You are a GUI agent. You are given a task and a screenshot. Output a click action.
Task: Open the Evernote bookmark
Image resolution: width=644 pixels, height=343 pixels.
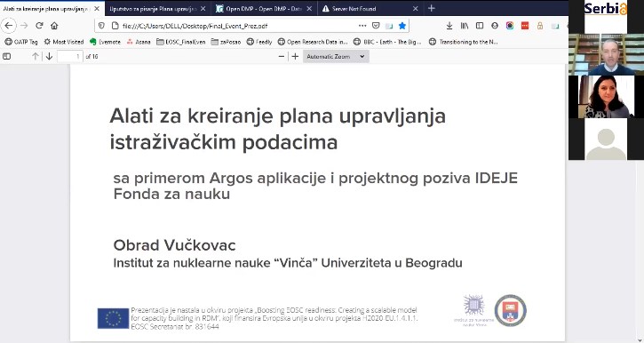pyautogui.click(x=105, y=42)
